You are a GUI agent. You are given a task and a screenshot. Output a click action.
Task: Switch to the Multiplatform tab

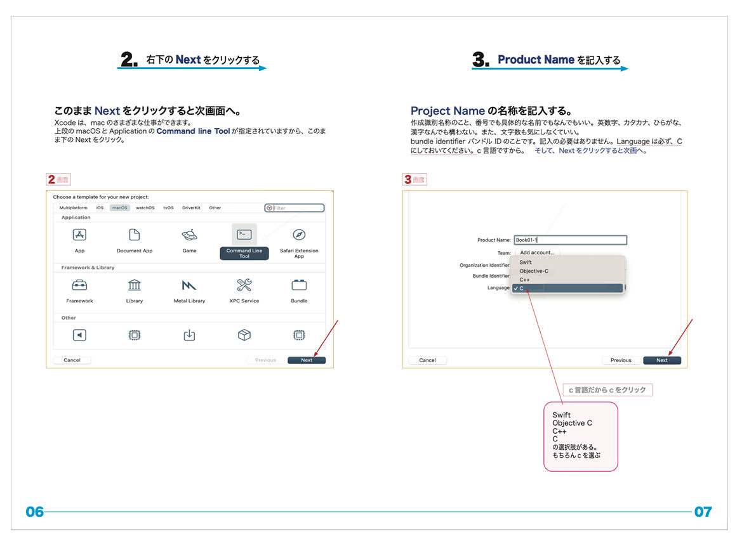click(x=74, y=208)
